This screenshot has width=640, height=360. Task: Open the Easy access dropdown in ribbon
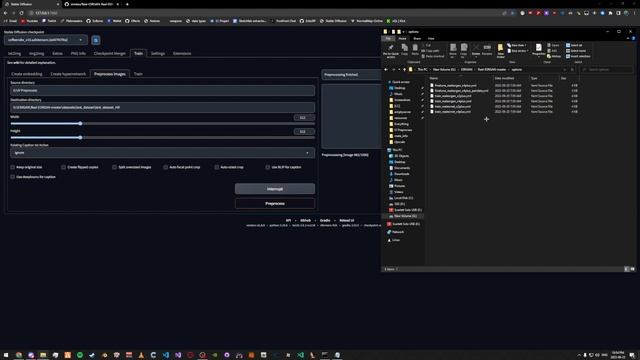tap(518, 51)
